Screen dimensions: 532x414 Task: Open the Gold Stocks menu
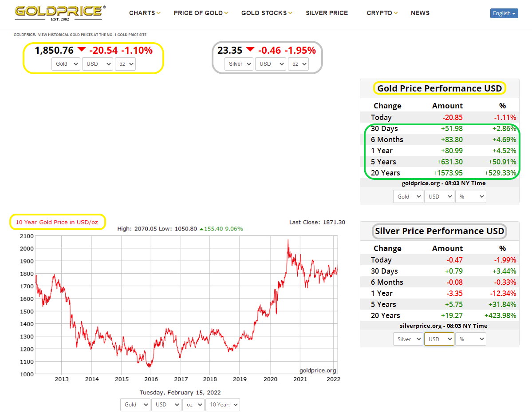pyautogui.click(x=266, y=13)
